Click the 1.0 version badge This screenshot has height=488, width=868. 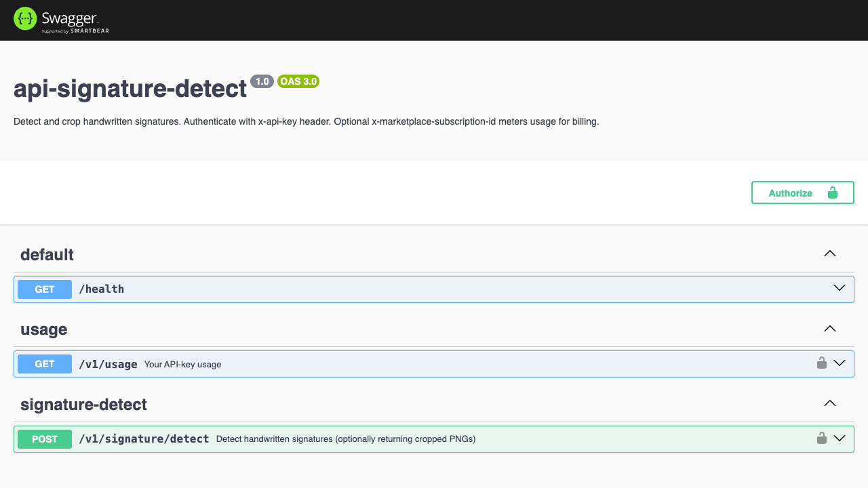(262, 81)
